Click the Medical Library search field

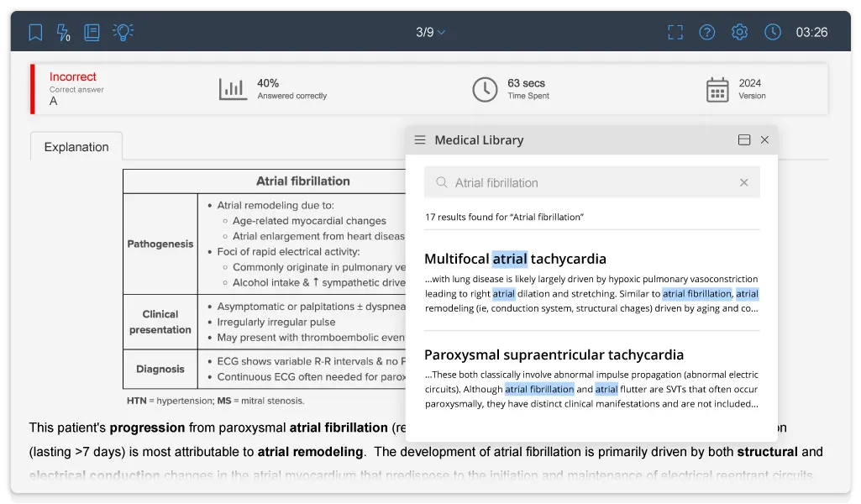(592, 182)
